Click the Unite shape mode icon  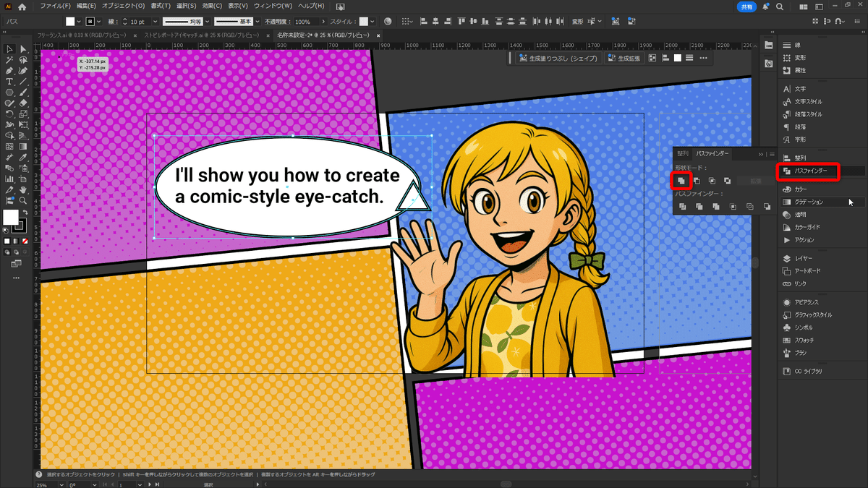point(681,180)
